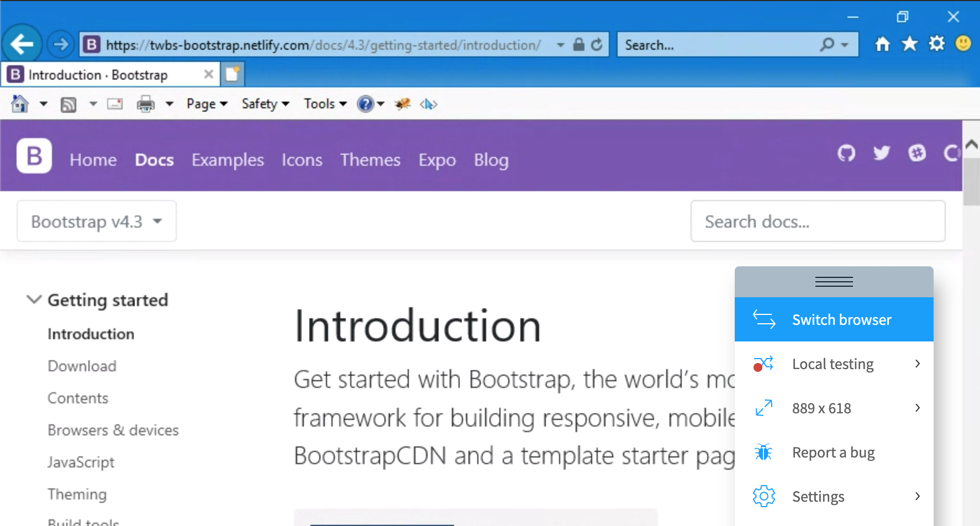Click the new tab button
Viewport: 980px width, 526px height.
[x=233, y=74]
